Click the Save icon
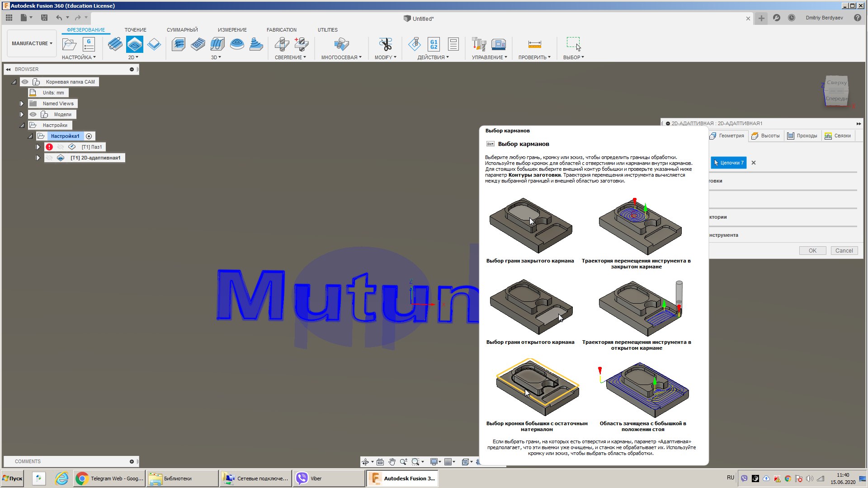868x488 pixels. [x=44, y=18]
